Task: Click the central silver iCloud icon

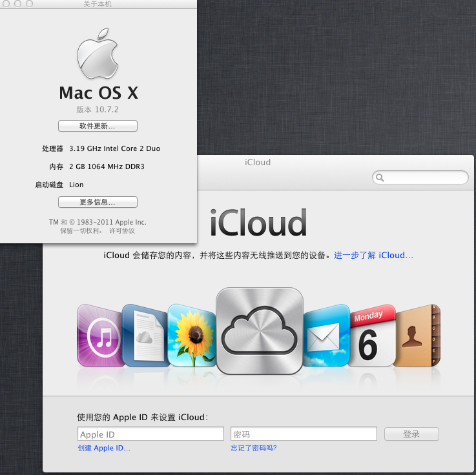Action: 259,331
